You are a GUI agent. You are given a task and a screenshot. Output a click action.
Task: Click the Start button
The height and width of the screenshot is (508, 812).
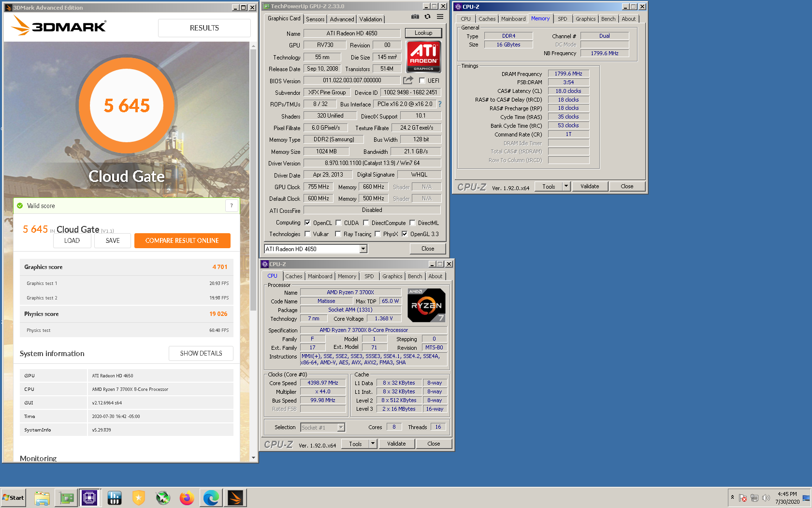(x=13, y=498)
